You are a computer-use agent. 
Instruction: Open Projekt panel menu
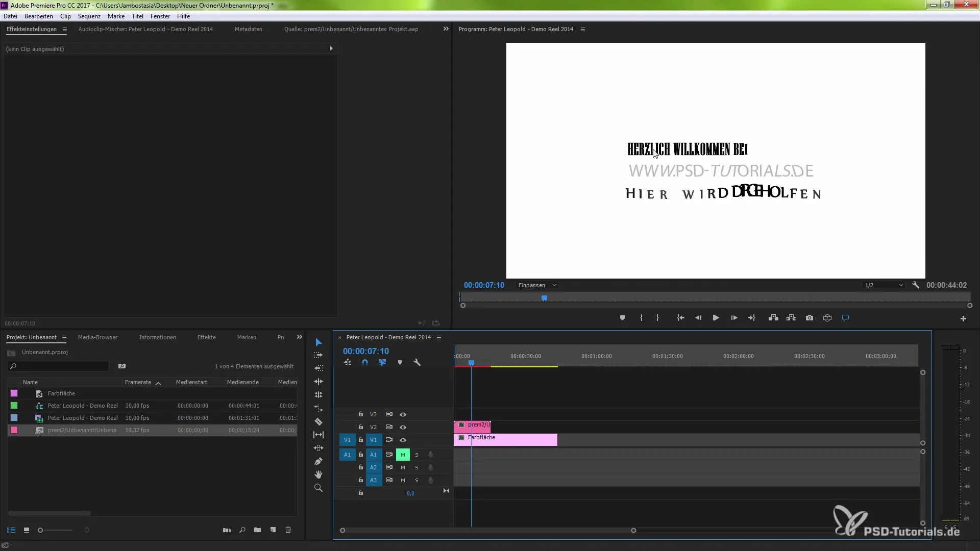pos(64,338)
